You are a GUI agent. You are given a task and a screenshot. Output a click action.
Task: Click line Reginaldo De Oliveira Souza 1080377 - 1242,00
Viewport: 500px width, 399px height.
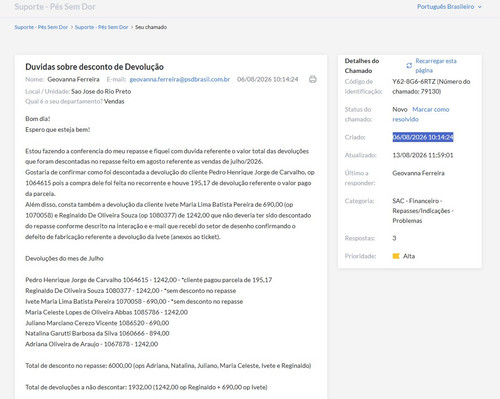tap(131, 291)
